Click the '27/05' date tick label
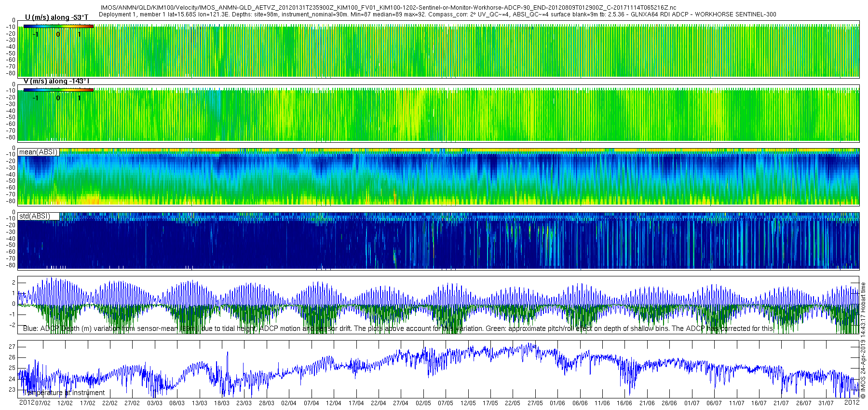 535,403
